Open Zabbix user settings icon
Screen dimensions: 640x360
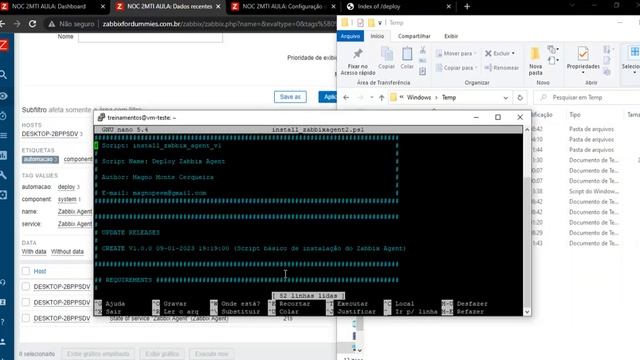pyautogui.click(x=3, y=342)
